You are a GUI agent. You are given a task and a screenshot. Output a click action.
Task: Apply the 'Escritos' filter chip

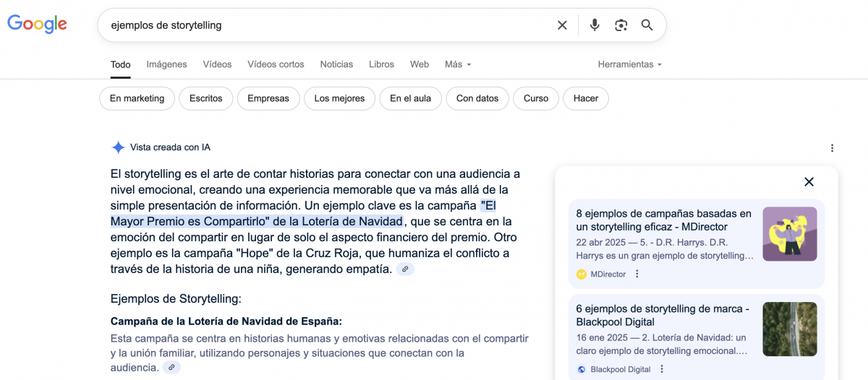(206, 98)
